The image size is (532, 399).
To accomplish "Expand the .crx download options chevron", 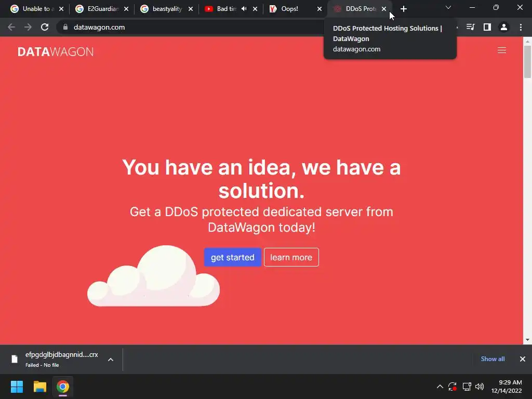I will (111, 360).
